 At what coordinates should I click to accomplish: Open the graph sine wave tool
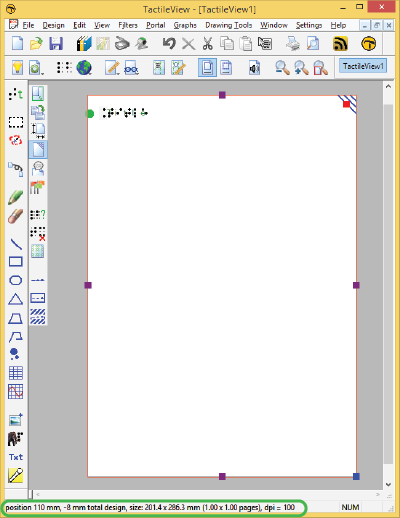(16, 392)
